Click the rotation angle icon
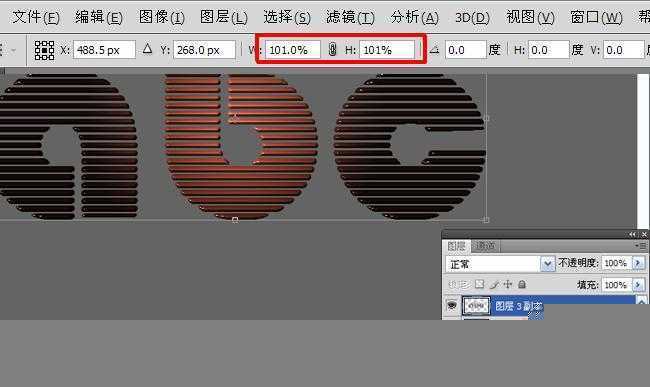 pyautogui.click(x=434, y=50)
